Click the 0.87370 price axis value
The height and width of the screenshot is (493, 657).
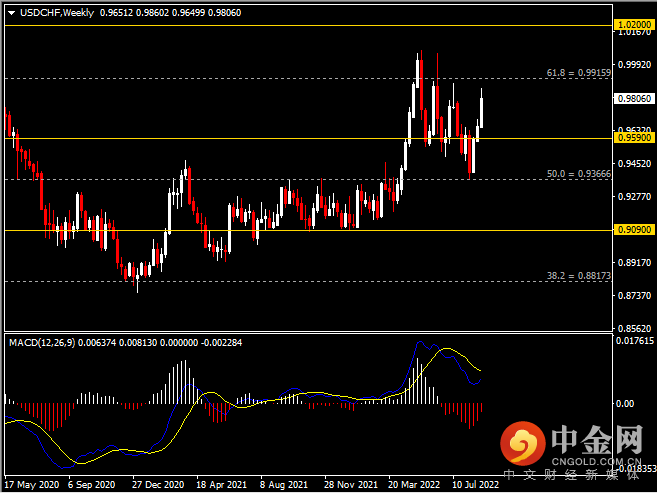pos(634,296)
